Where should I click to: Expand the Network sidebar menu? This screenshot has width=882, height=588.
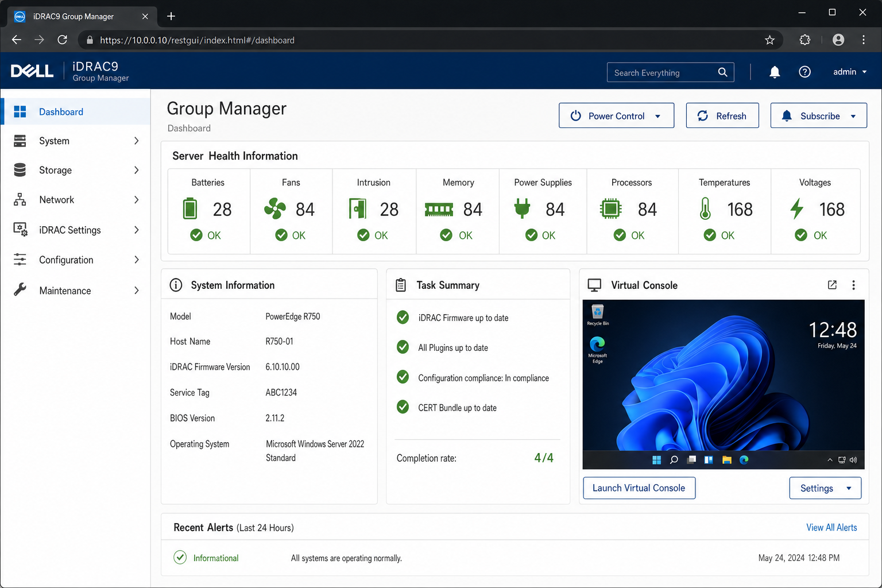coord(75,200)
